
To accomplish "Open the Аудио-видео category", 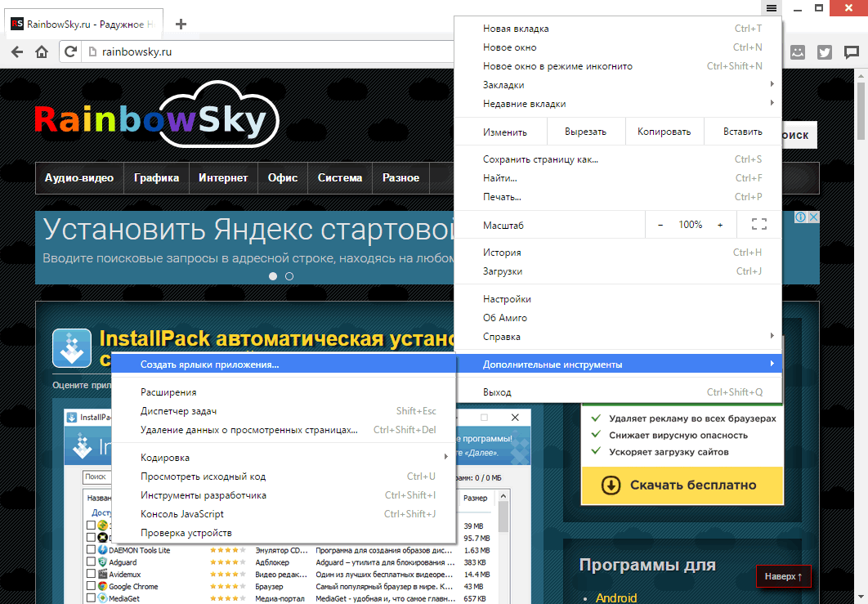I will click(79, 177).
